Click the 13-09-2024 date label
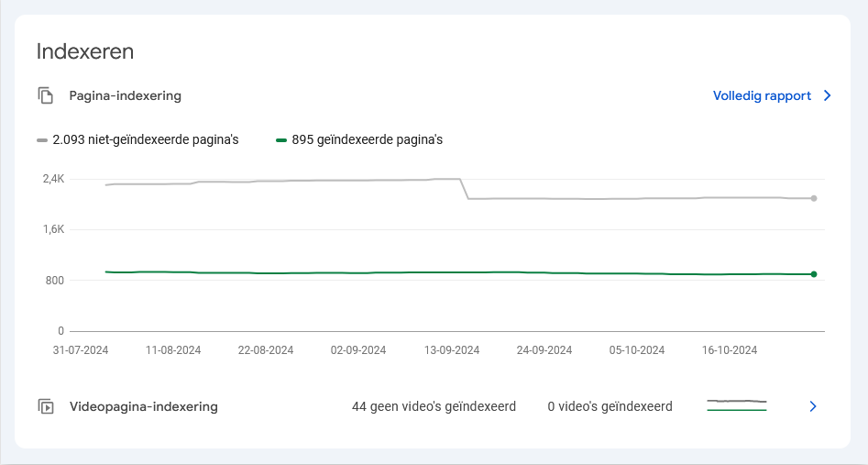 [x=452, y=350]
